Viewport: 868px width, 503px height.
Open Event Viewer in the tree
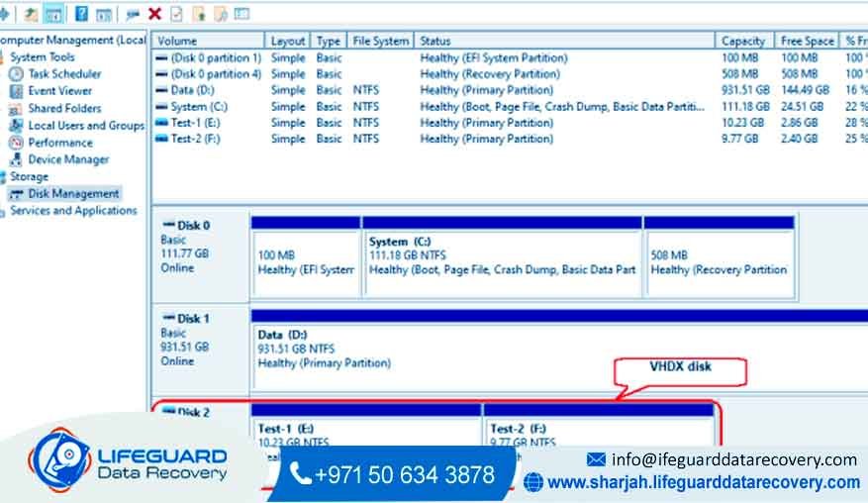59,91
